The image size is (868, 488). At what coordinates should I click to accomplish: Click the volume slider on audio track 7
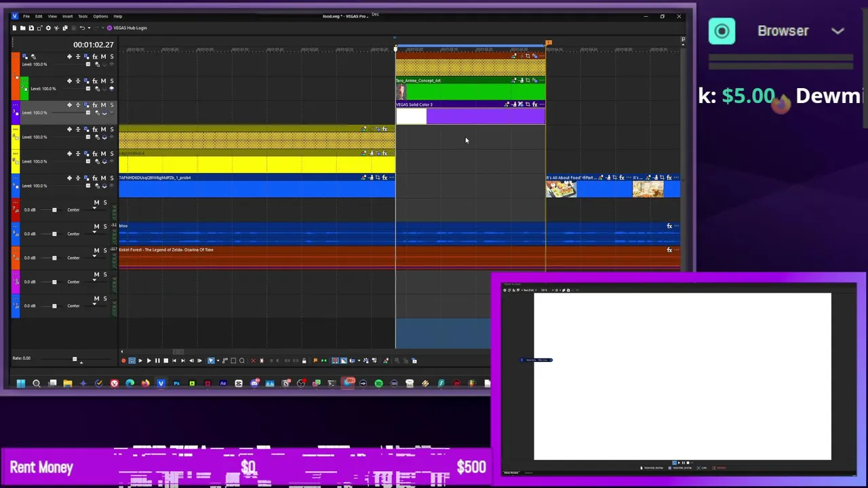tap(54, 209)
